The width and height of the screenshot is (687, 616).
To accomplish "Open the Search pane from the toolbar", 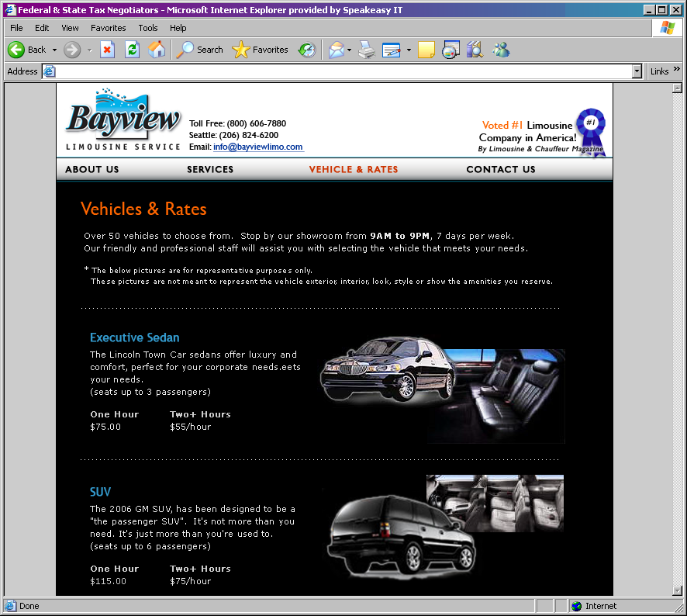I will point(200,50).
